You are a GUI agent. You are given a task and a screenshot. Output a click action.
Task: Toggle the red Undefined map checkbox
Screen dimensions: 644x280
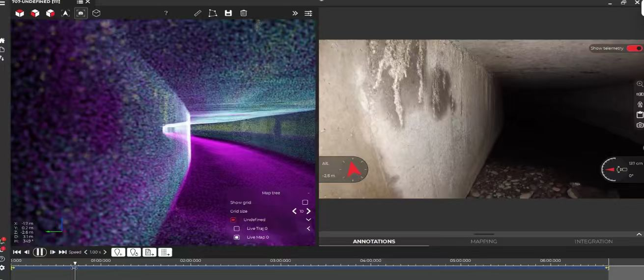pyautogui.click(x=233, y=220)
